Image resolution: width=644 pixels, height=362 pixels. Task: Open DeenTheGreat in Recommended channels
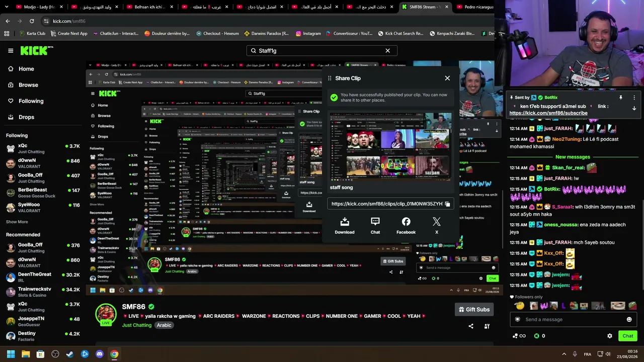click(x=43, y=277)
